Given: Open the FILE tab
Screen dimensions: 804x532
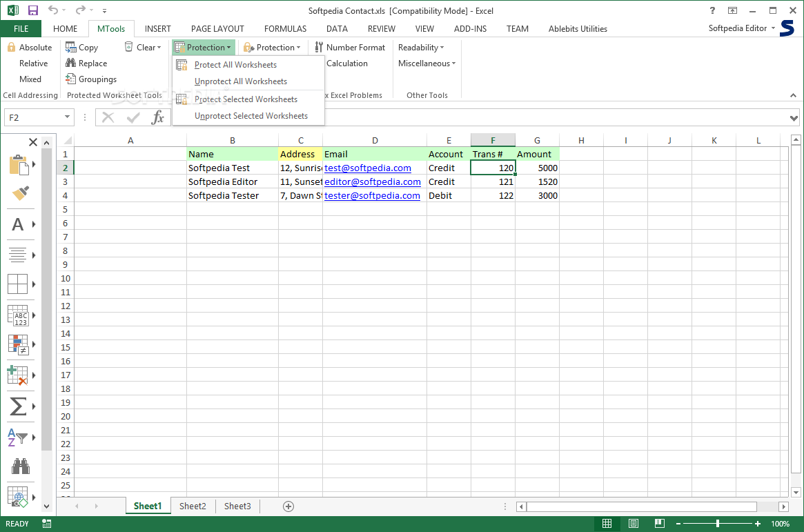Looking at the screenshot, I should point(21,29).
